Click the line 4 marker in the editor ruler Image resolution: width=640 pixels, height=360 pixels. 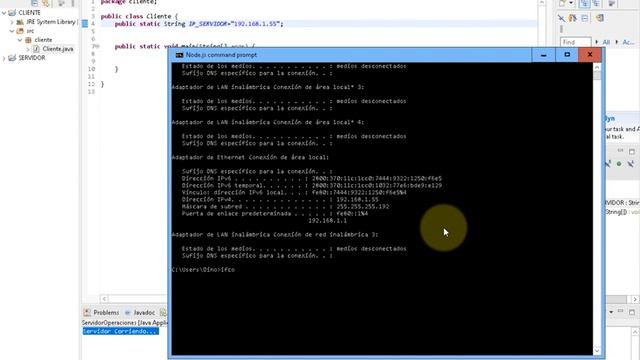pos(85,24)
